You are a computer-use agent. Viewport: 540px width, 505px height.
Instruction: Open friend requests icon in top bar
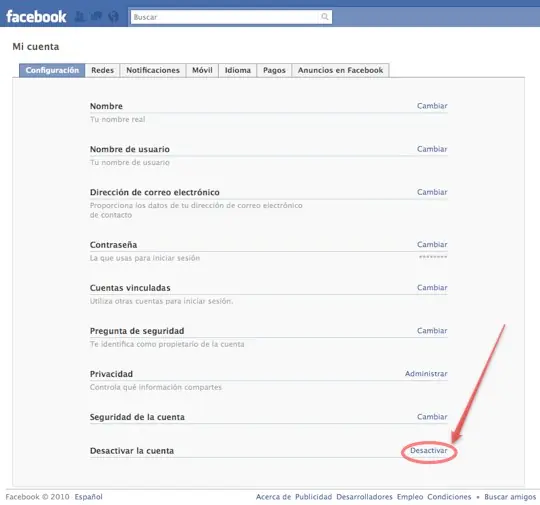pyautogui.click(x=80, y=16)
